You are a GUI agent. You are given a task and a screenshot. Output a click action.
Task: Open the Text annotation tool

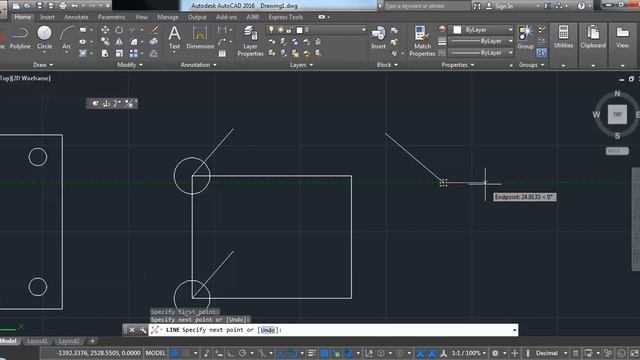174,38
